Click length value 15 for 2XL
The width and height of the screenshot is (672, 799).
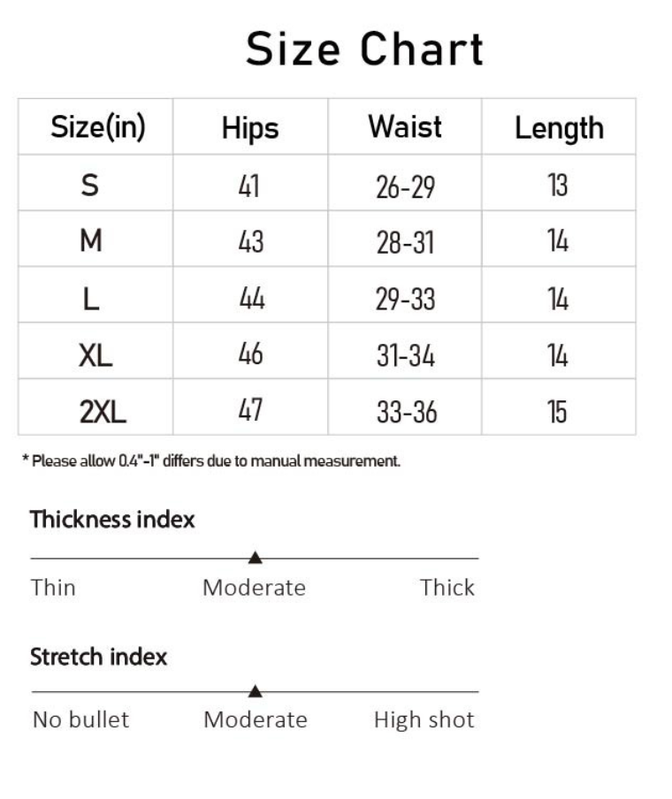point(557,411)
